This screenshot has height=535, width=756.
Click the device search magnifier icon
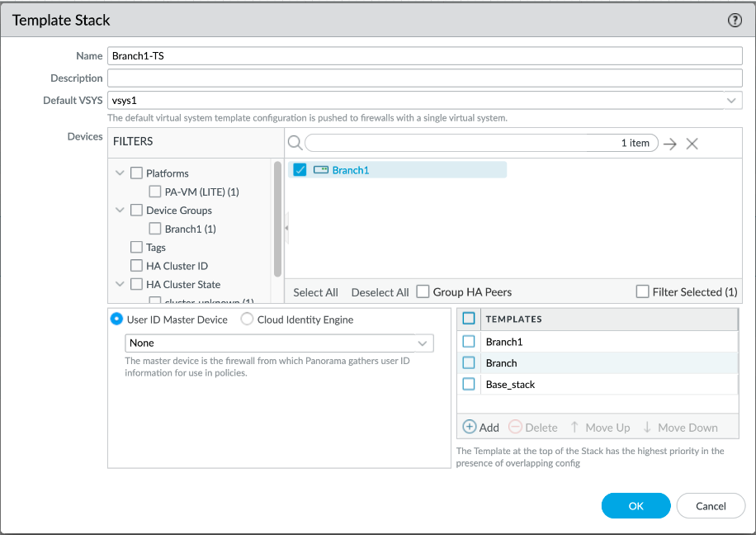pos(295,143)
